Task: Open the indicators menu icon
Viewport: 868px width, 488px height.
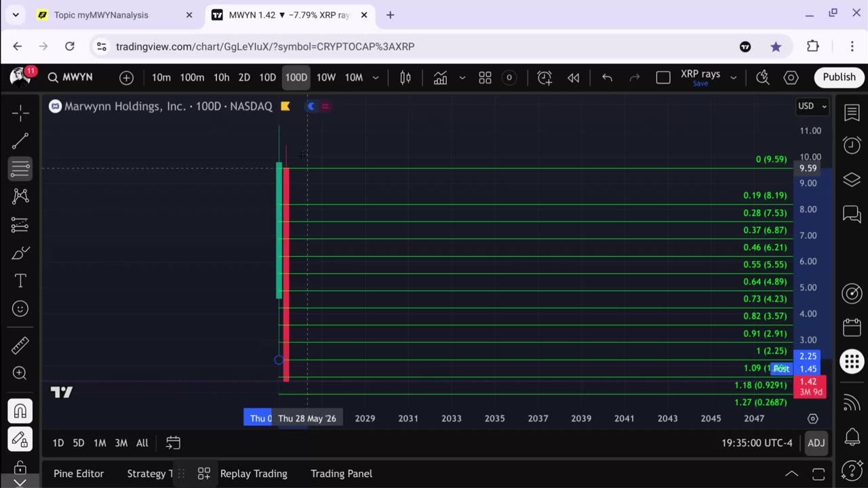Action: tap(441, 78)
